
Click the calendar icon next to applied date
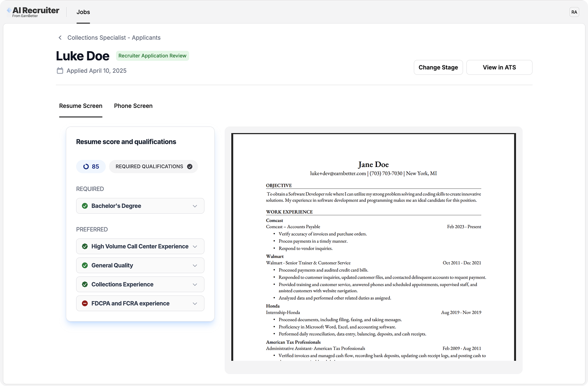click(x=60, y=71)
